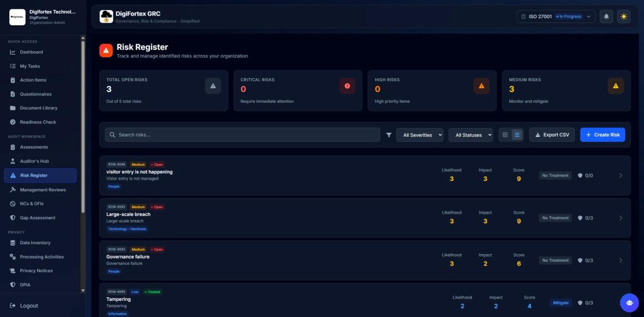The image size is (644, 317).
Task: Click the Critical Risks red alert icon
Action: (x=347, y=86)
